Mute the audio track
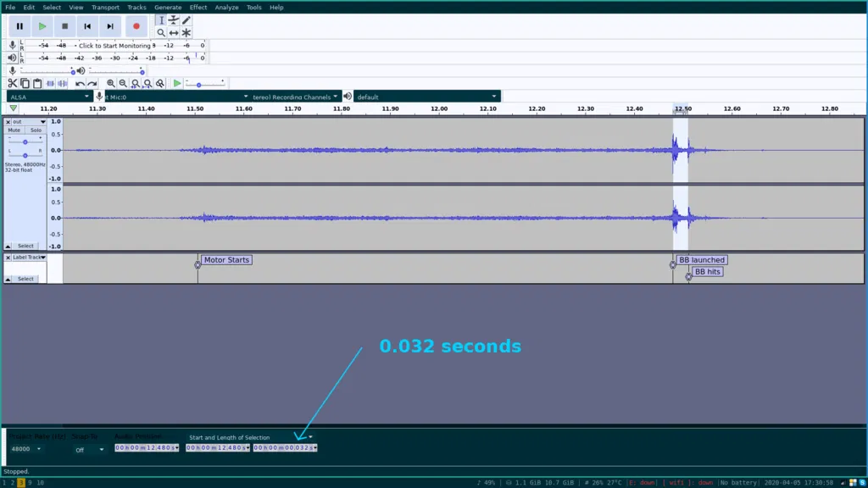This screenshot has height=488, width=868. [14, 130]
